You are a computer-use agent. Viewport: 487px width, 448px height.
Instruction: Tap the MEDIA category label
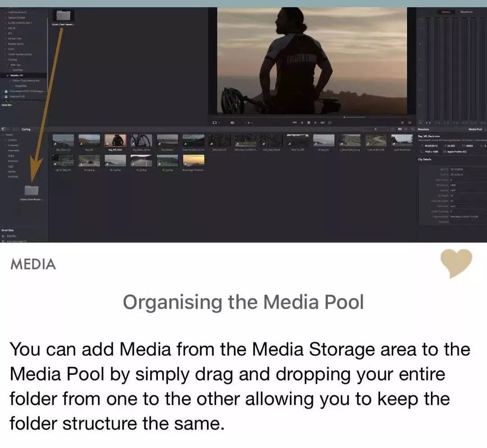(x=33, y=264)
